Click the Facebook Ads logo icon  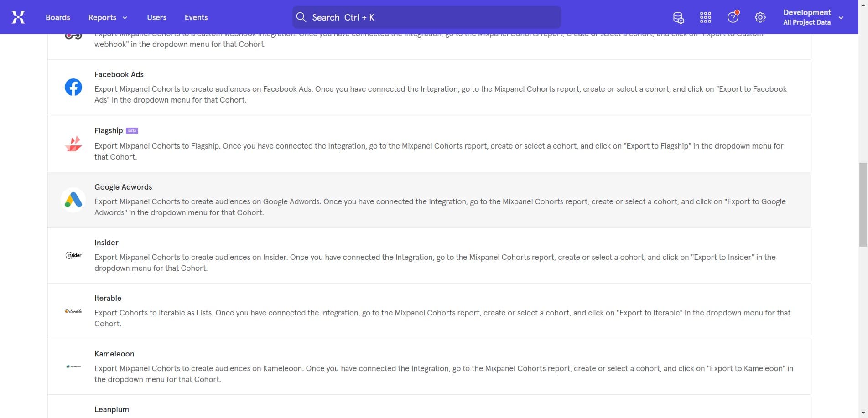coord(73,87)
